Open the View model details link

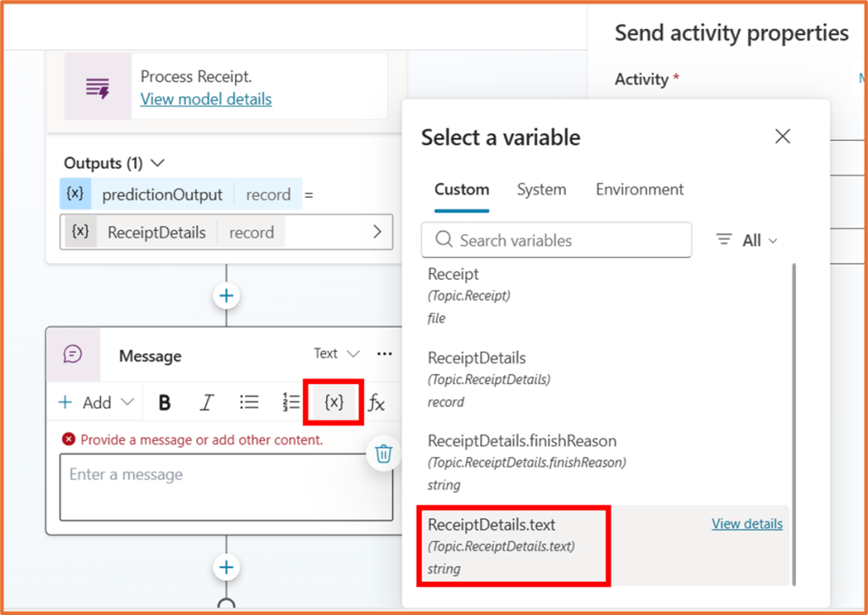206,99
